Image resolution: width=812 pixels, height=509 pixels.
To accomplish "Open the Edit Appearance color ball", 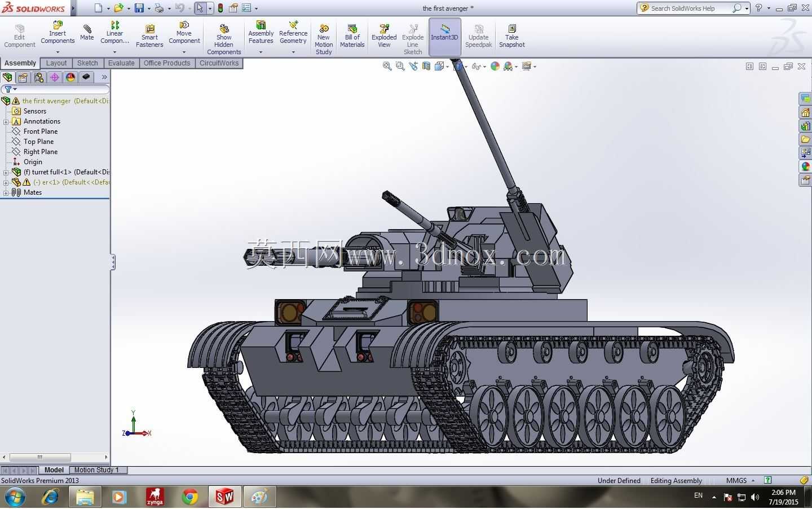I will [495, 66].
